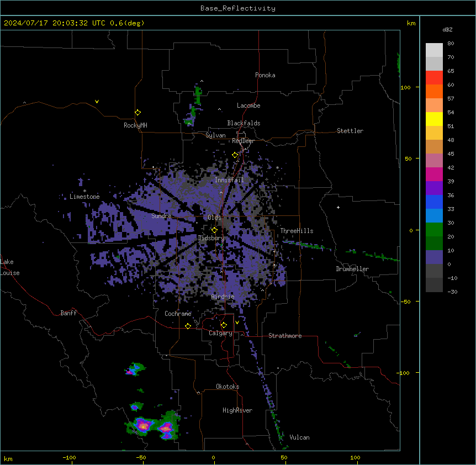This screenshot has width=476, height=465.
Task: Click the Sundre label
Action: pyautogui.click(x=161, y=216)
